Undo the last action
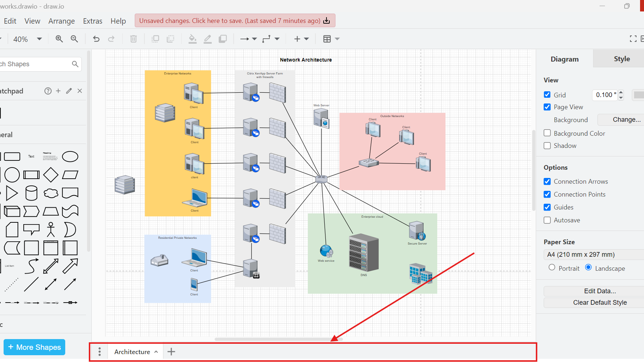 point(96,39)
